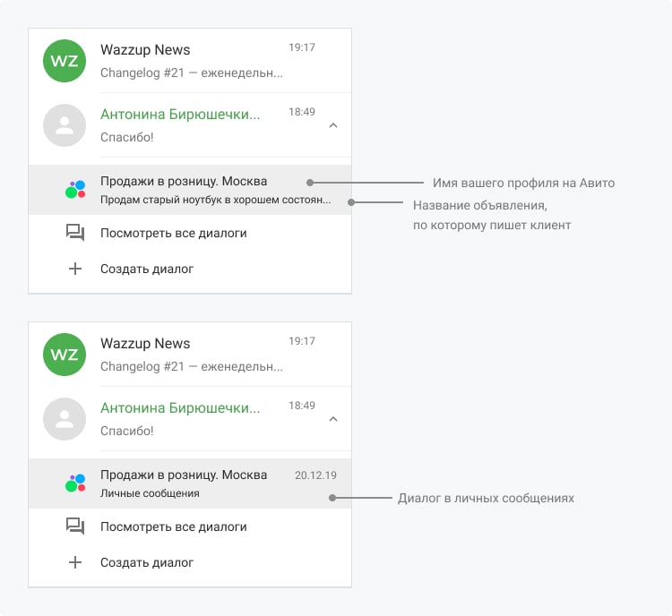Image resolution: width=672 pixels, height=616 pixels.
Task: Click the 20.12.19 date on the Avito dialog
Action: tap(316, 475)
